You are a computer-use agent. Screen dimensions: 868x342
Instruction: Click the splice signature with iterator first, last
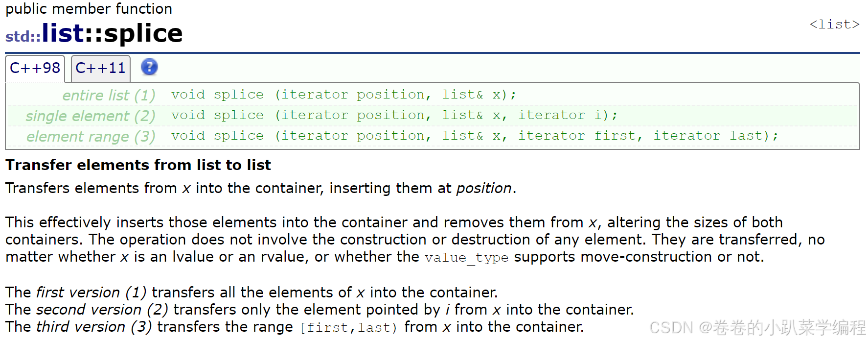[x=475, y=136]
